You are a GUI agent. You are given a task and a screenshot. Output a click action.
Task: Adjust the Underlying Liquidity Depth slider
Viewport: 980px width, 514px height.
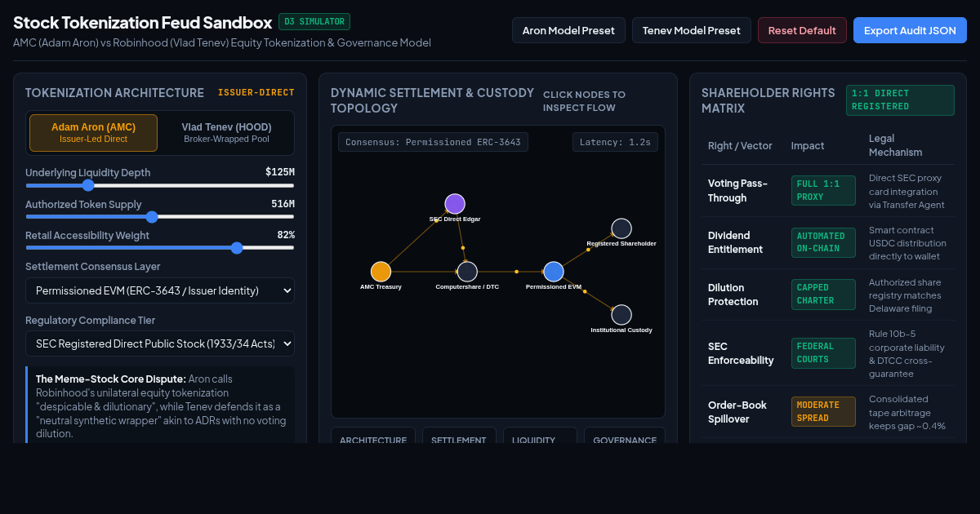tap(160, 185)
